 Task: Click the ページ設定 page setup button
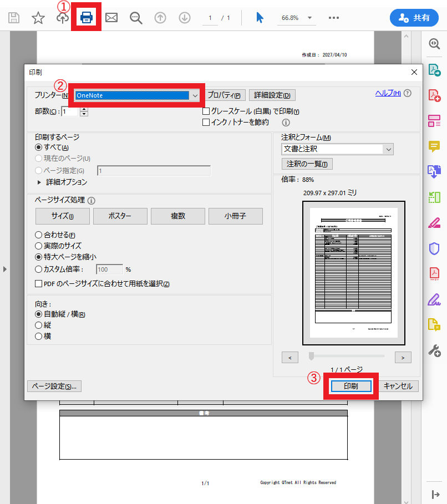[x=54, y=386]
